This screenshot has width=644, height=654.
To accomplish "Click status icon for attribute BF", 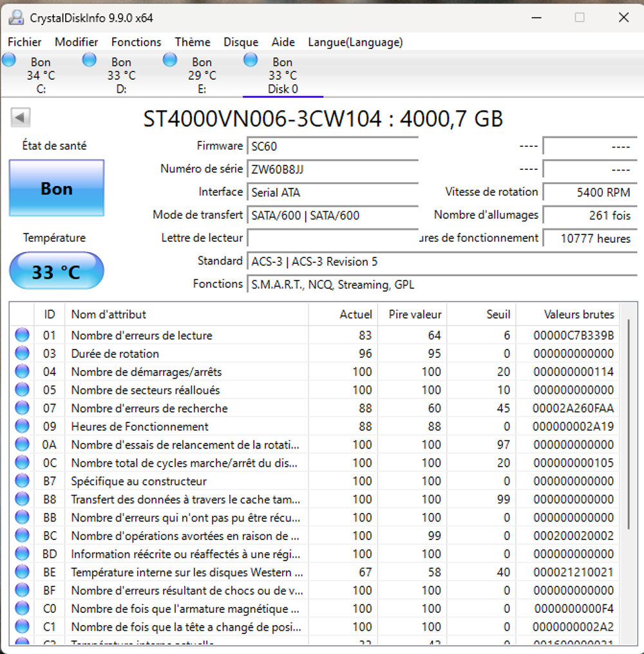I will tap(22, 590).
